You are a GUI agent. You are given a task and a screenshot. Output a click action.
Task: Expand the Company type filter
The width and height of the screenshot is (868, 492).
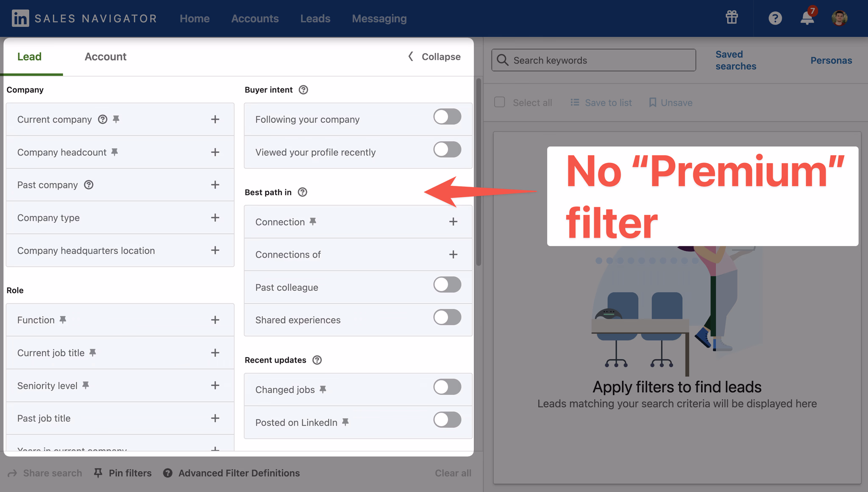pyautogui.click(x=215, y=218)
